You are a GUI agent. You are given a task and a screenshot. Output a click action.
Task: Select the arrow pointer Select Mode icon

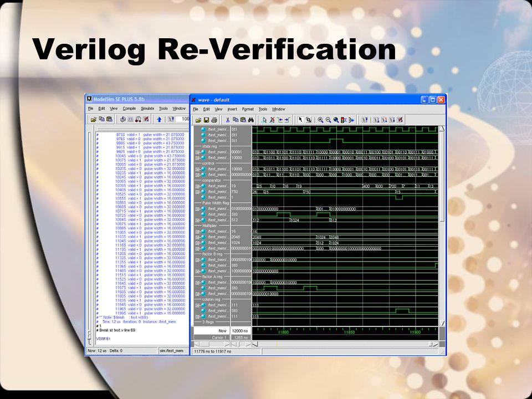pyautogui.click(x=300, y=120)
